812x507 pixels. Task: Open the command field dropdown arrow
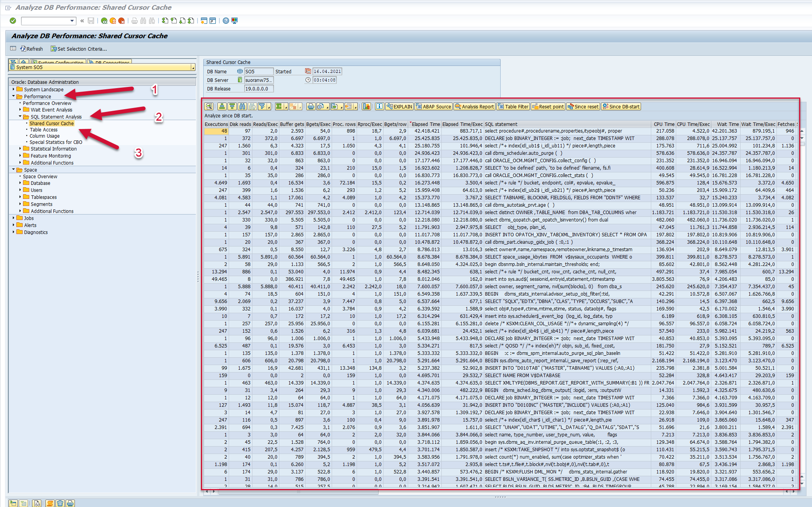pos(72,21)
